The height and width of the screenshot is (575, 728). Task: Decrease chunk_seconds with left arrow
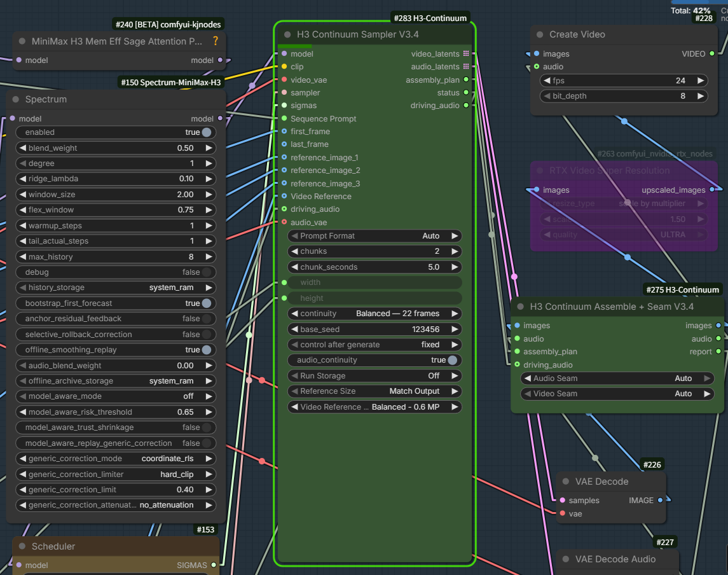pos(294,267)
